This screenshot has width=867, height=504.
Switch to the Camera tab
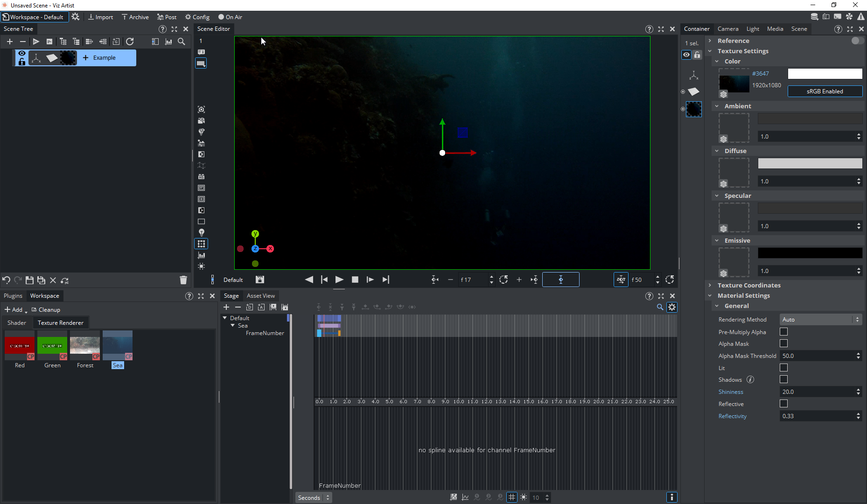click(727, 29)
